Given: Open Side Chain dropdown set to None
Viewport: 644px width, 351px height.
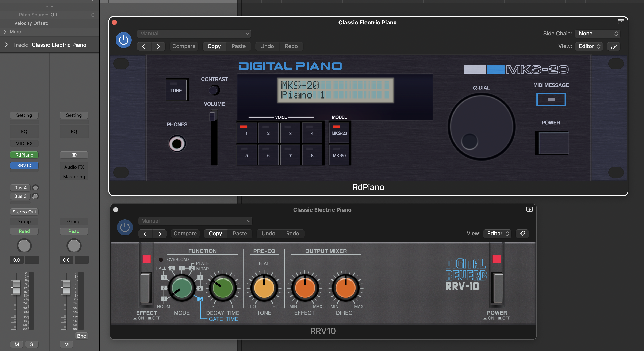Looking at the screenshot, I should click(x=598, y=34).
